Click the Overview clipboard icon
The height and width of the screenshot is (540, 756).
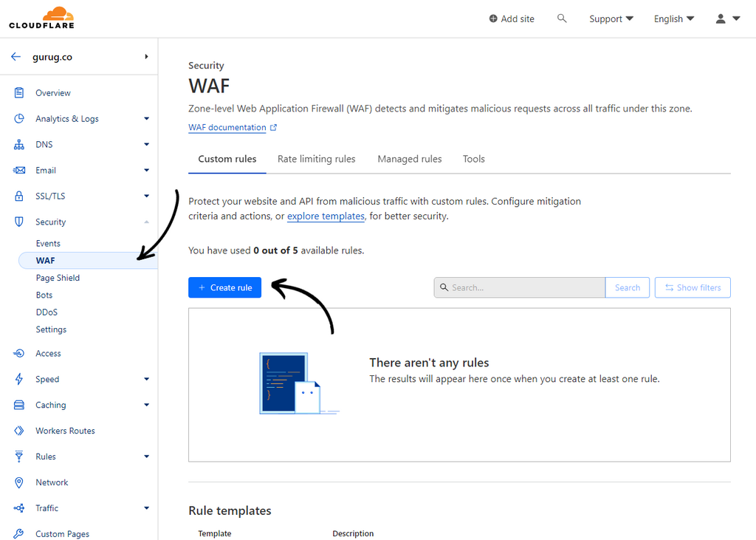18,92
